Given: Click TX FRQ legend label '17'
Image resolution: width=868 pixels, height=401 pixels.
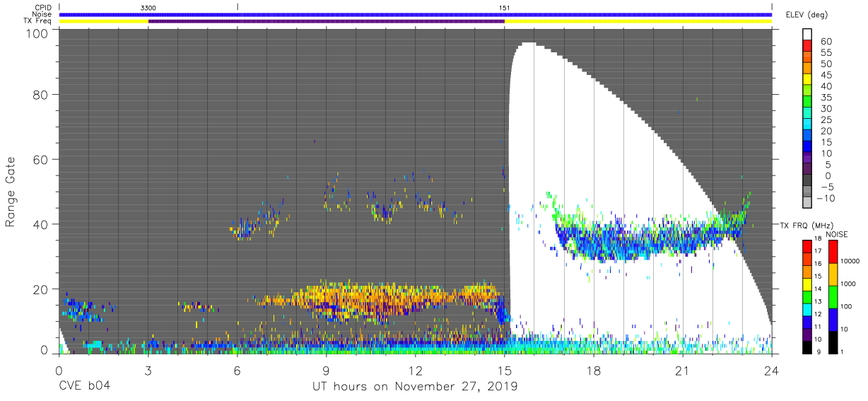Looking at the screenshot, I should pyautogui.click(x=819, y=251).
